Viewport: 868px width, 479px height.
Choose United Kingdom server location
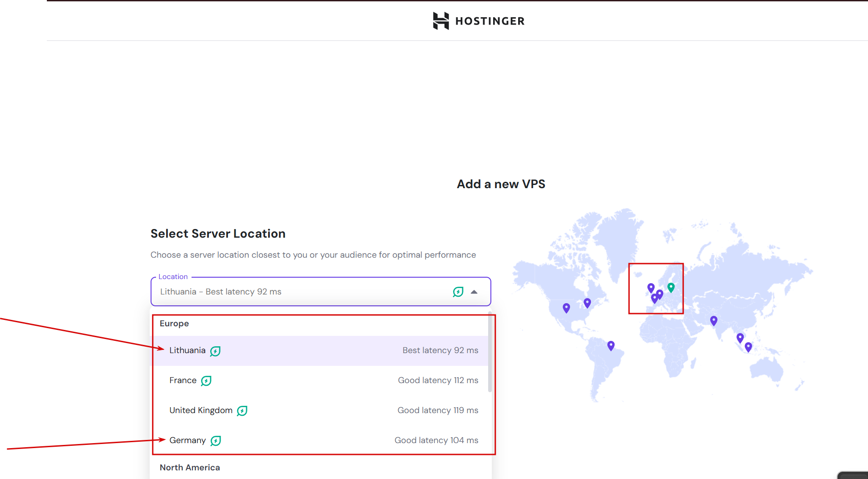pyautogui.click(x=321, y=410)
